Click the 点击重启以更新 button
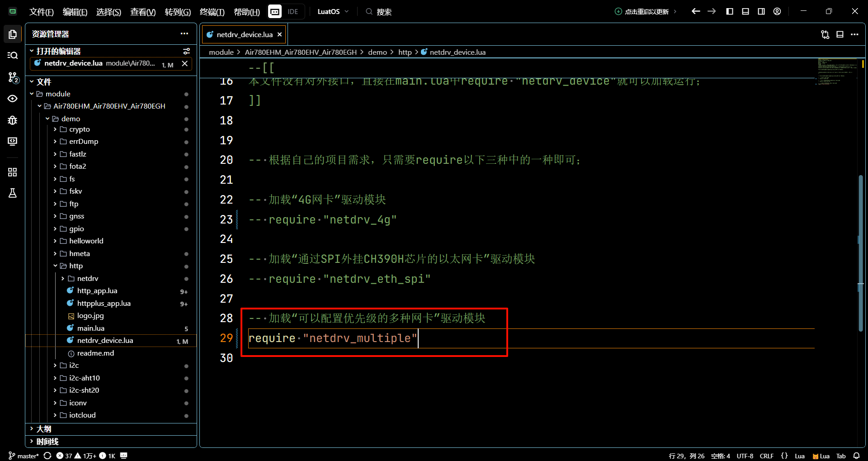The image size is (868, 461). point(646,11)
